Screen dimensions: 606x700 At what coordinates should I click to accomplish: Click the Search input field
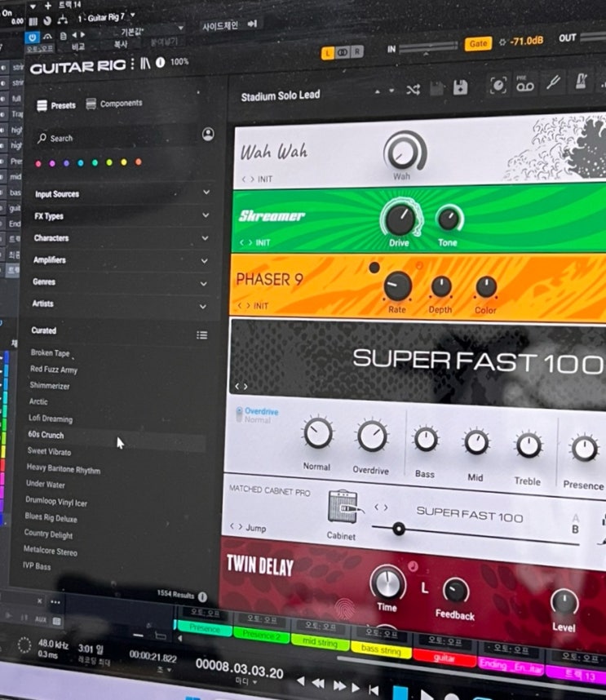[x=116, y=138]
